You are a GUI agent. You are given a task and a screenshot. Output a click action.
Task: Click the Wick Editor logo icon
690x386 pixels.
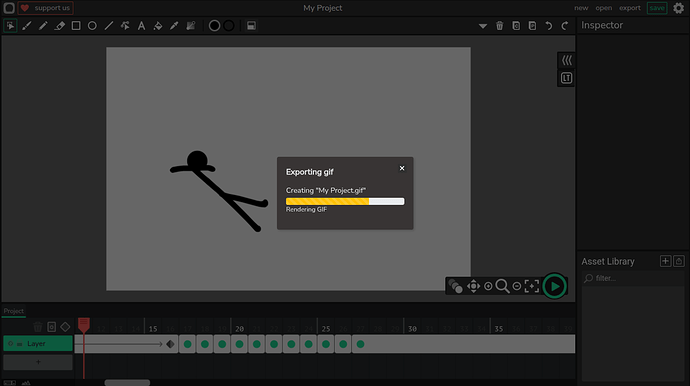point(9,8)
